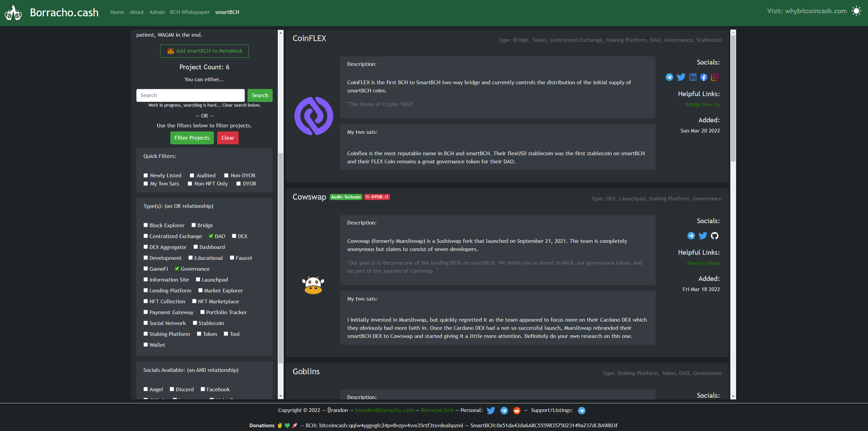
Task: Enable the Discord socials filter
Action: tap(172, 389)
